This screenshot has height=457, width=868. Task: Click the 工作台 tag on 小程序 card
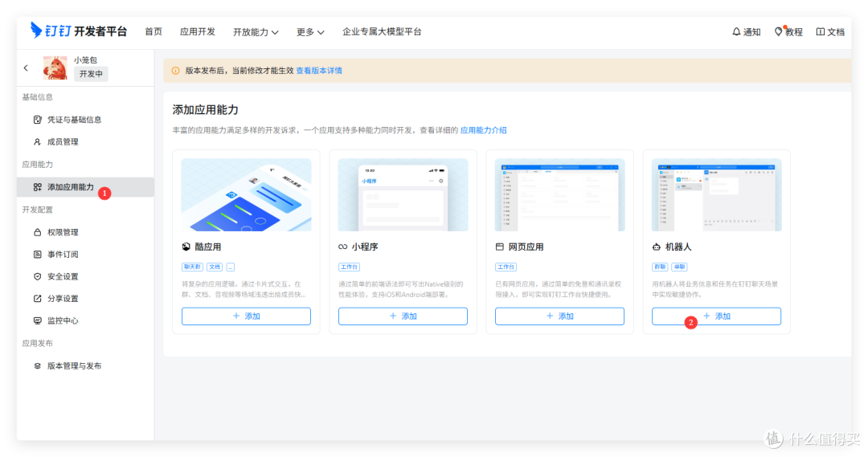[x=350, y=267]
